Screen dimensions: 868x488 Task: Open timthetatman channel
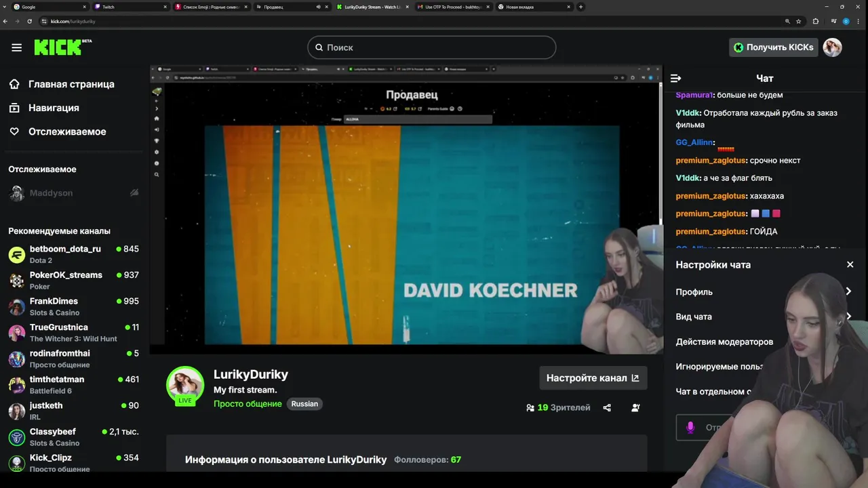73,384
